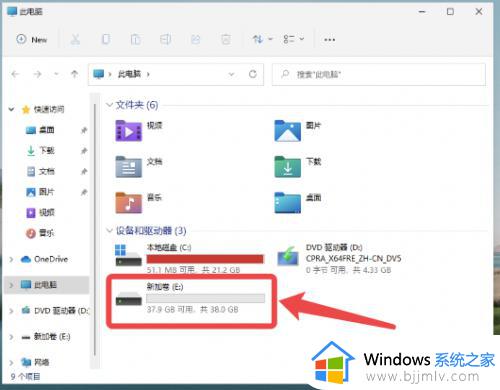Click the Paste clipboard icon
This screenshot has height=390, width=500.
click(x=135, y=39)
